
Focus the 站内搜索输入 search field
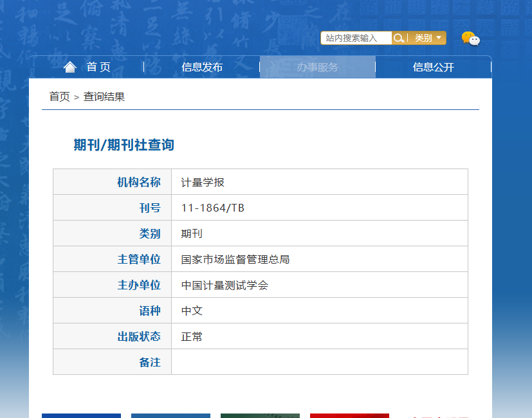click(356, 38)
